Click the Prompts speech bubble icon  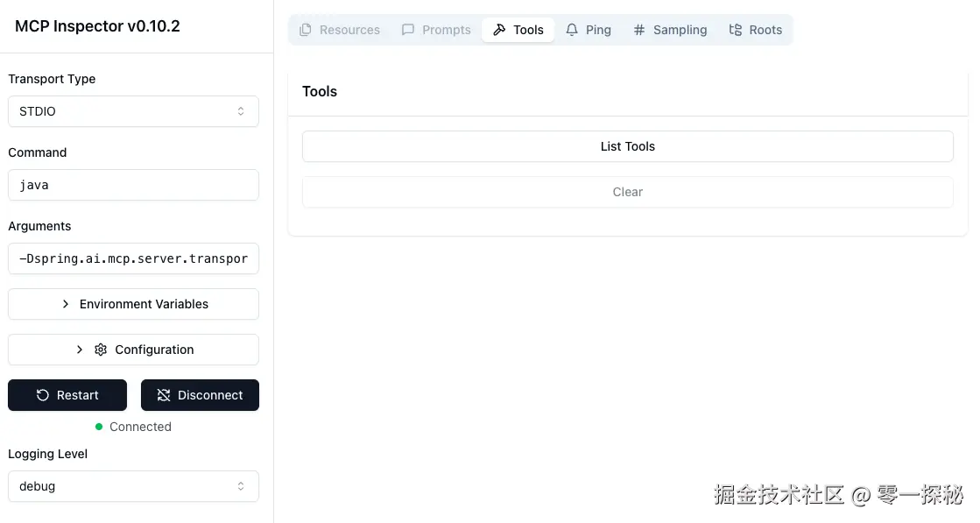[x=407, y=30]
